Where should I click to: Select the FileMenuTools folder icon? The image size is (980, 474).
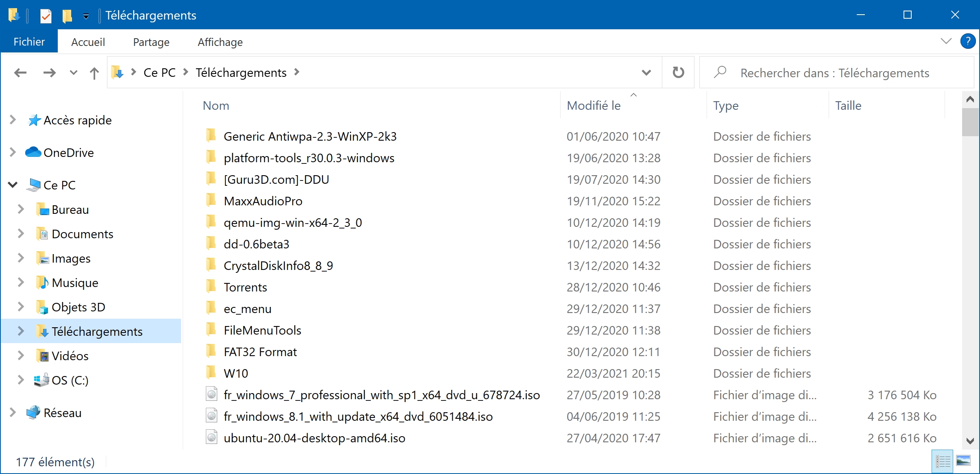coord(211,330)
